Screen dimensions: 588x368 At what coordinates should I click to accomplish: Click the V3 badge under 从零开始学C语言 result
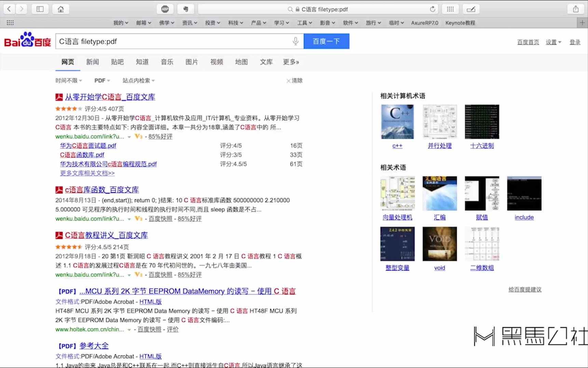point(138,136)
